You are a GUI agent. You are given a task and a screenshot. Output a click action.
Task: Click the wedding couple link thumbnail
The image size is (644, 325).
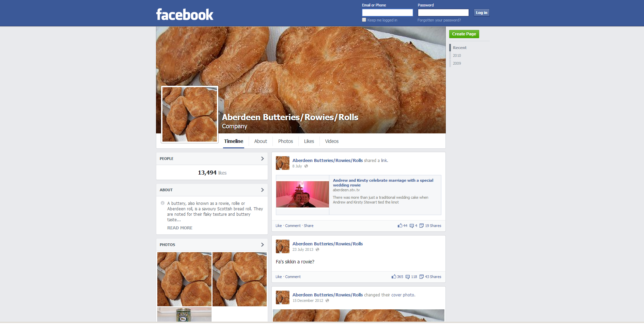tap(302, 194)
